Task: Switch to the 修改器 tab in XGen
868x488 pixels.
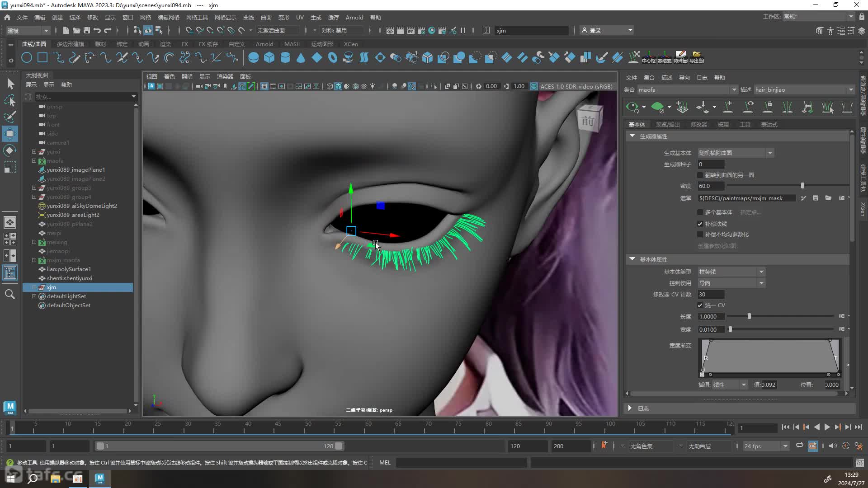Action: coord(699,125)
